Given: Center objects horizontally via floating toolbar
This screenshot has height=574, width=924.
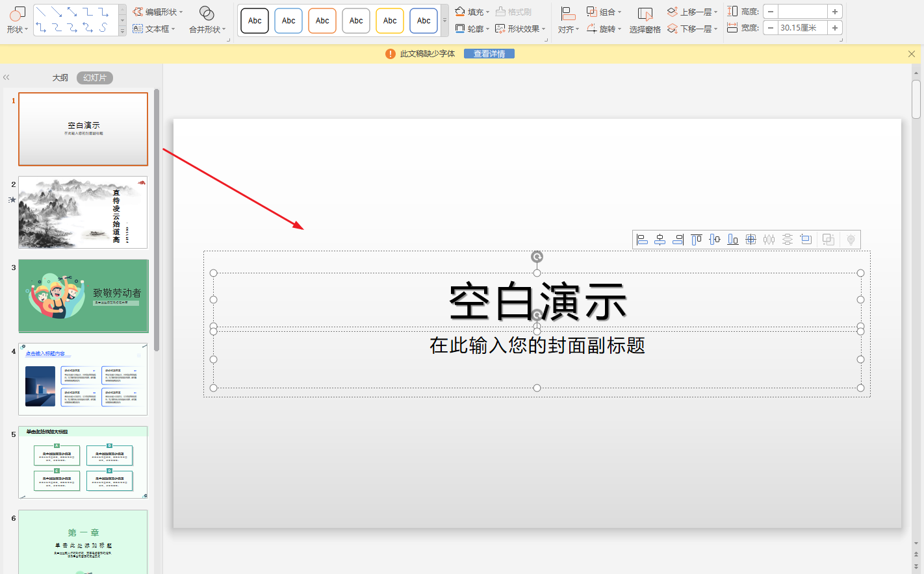Looking at the screenshot, I should [x=660, y=240].
